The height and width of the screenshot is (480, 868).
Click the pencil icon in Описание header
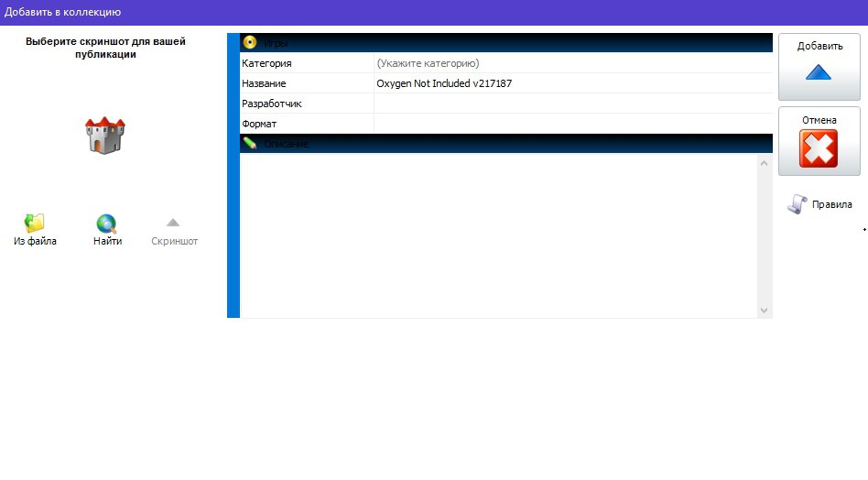tap(250, 144)
